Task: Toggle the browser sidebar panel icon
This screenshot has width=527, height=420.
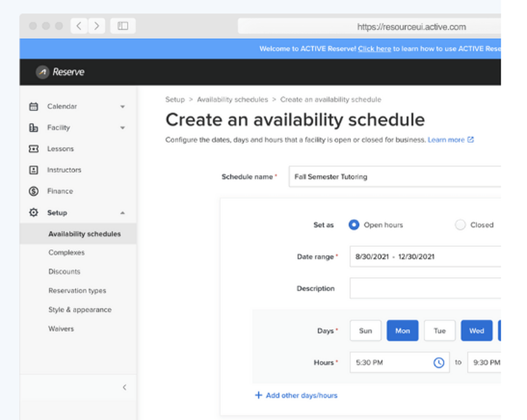Action: point(123,26)
